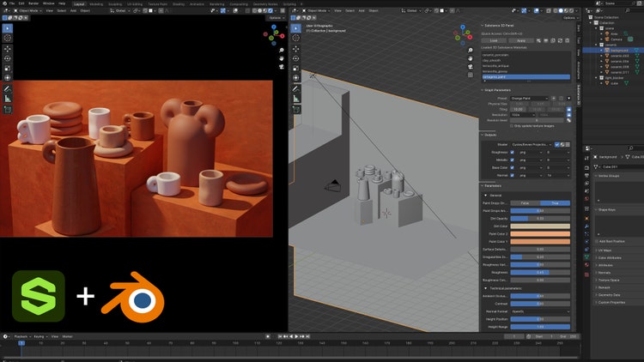Select last highlighted material in Substance list
Image resolution: width=644 pixels, height=362 pixels.
pos(526,76)
